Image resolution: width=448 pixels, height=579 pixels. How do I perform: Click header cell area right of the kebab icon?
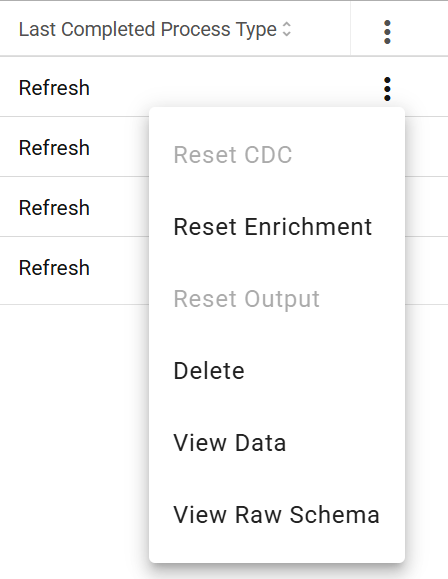tap(421, 29)
